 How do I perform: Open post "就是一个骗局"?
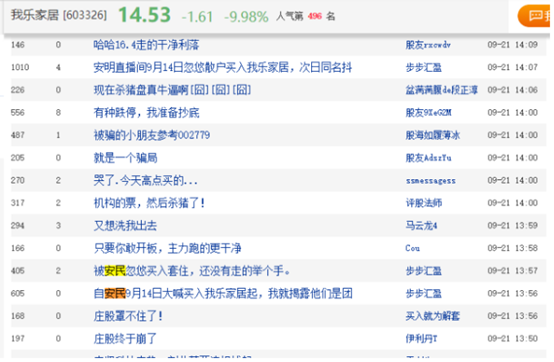point(125,158)
